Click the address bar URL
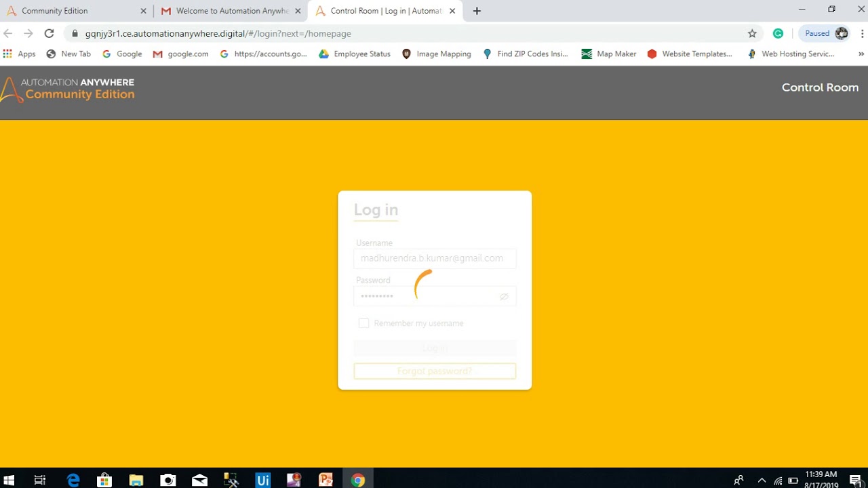 pos(218,33)
